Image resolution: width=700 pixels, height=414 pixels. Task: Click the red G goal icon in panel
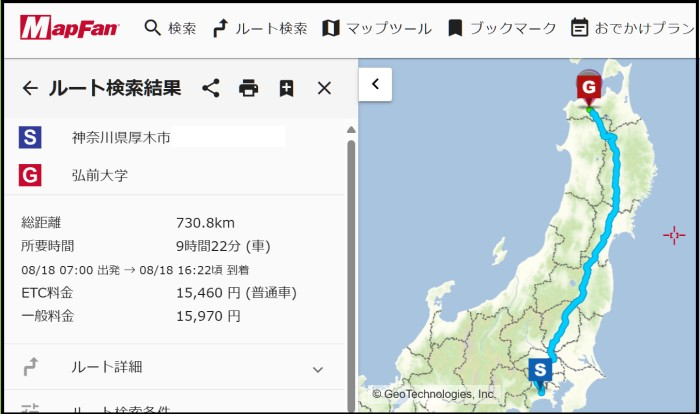(x=30, y=175)
